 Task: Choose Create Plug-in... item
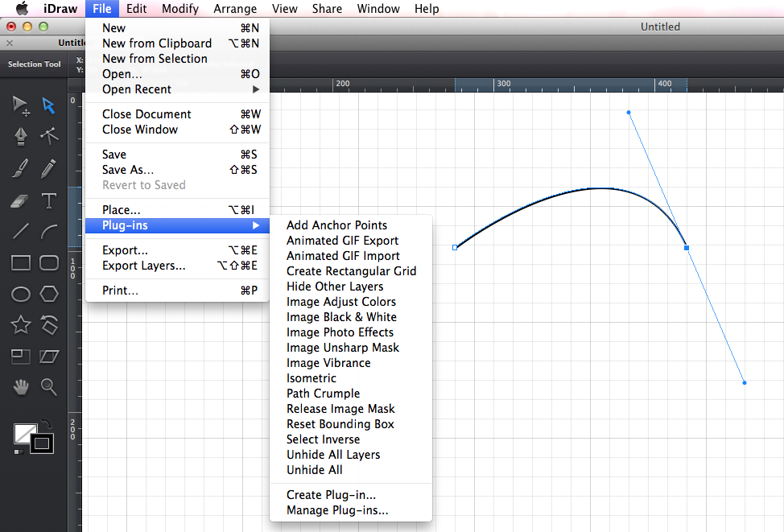pyautogui.click(x=350, y=495)
